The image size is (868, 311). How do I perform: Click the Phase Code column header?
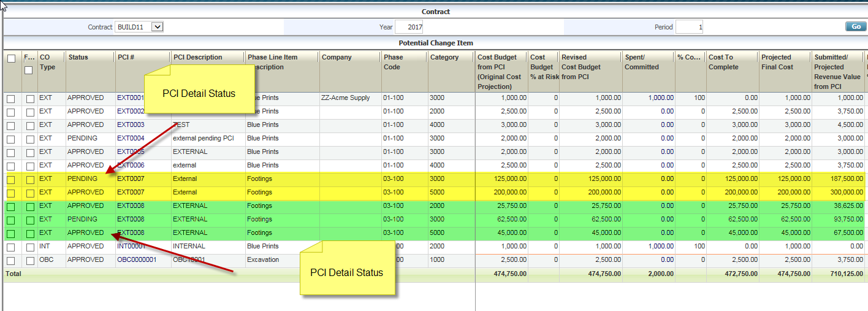394,62
